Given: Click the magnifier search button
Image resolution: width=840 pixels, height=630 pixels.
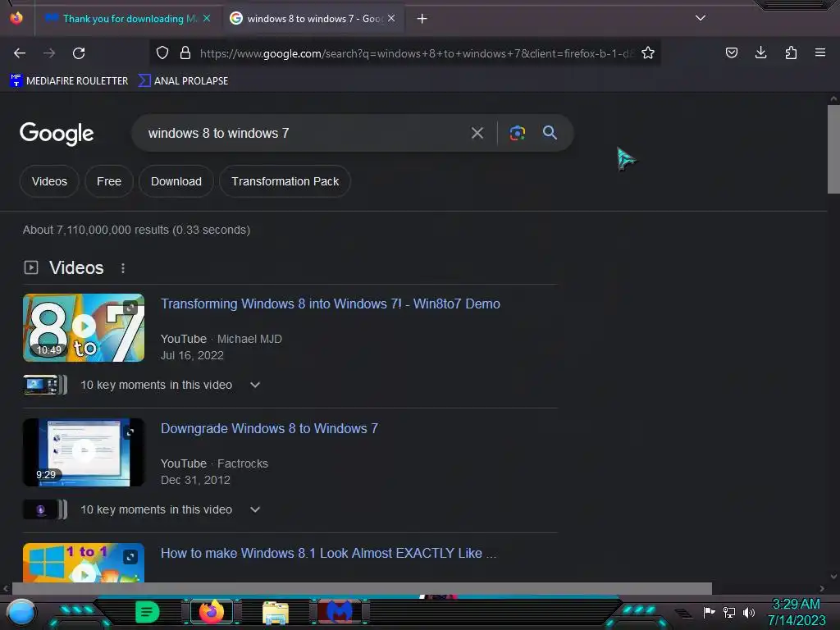Looking at the screenshot, I should [x=550, y=133].
